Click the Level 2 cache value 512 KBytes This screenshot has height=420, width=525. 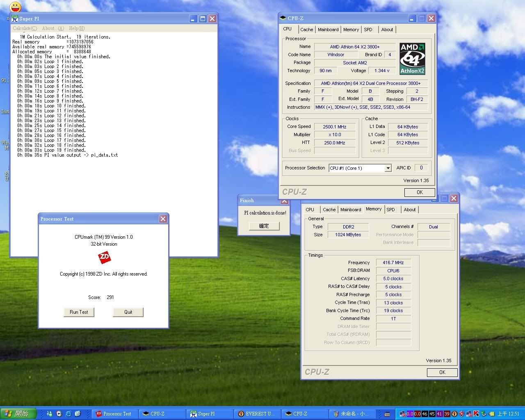408,143
